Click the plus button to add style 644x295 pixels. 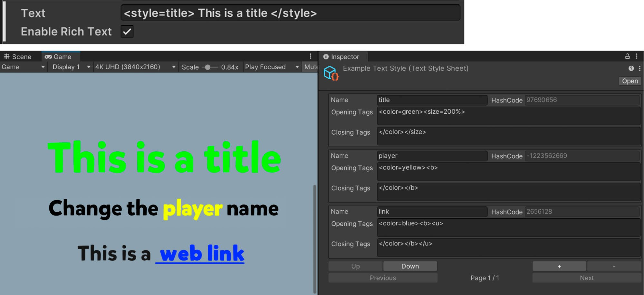[x=559, y=266]
